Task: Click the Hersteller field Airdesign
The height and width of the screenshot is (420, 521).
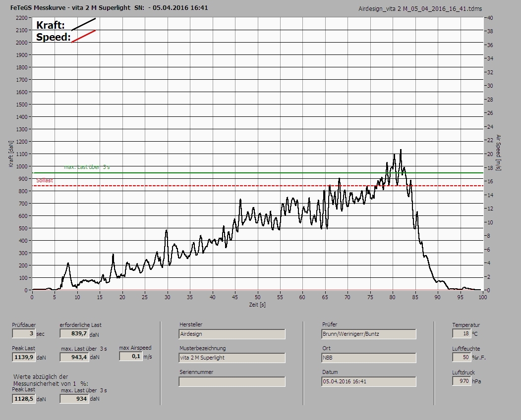Action: 232,334
